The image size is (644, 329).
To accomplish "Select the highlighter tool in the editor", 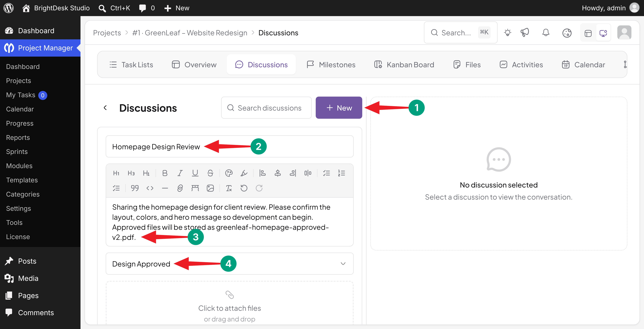I will click(x=244, y=173).
